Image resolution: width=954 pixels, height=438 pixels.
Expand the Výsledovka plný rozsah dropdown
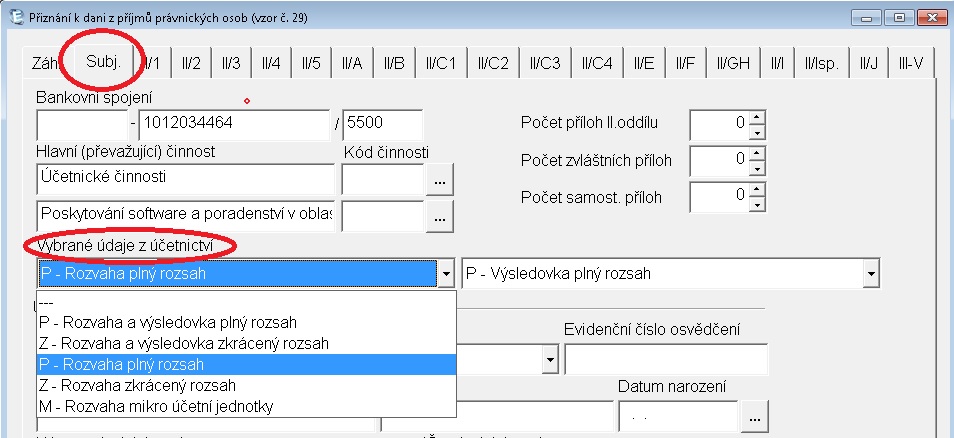[871, 272]
